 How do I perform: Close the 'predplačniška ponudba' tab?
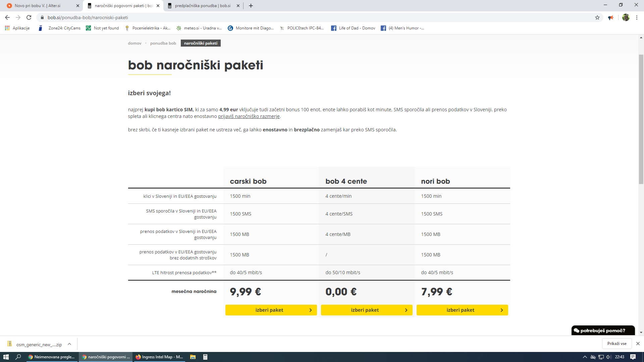coord(238,6)
